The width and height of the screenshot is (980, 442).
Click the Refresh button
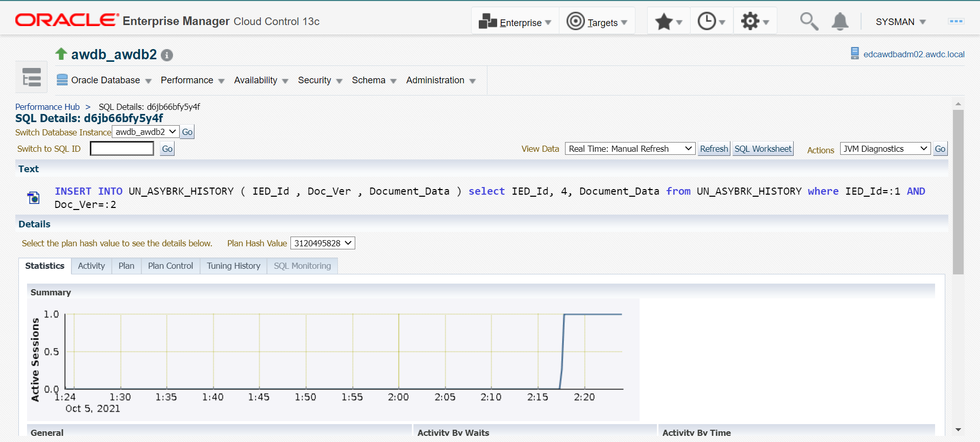click(x=714, y=149)
